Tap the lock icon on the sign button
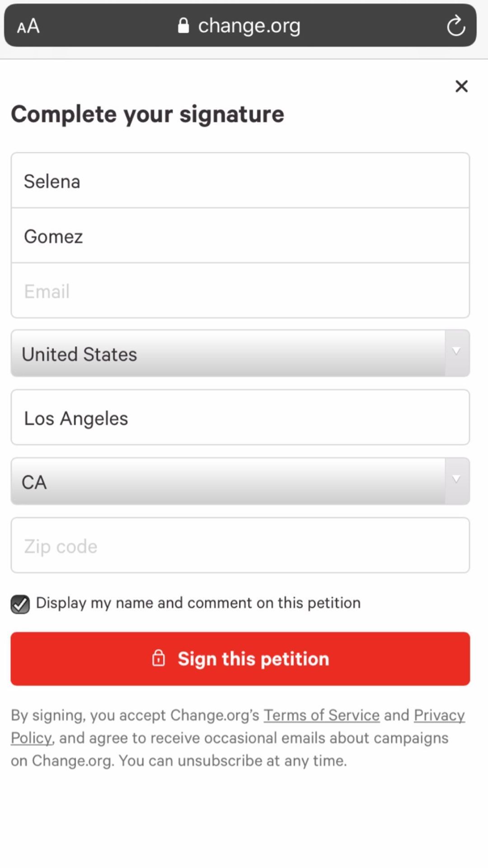This screenshot has height=868, width=488. [159, 658]
